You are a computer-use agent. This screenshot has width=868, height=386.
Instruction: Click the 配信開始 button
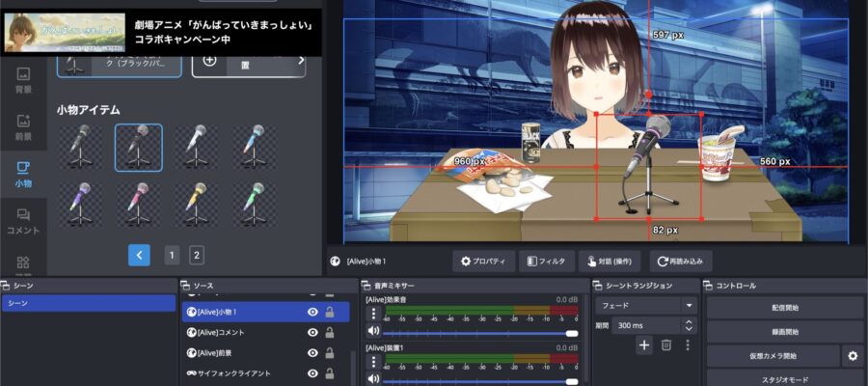785,308
